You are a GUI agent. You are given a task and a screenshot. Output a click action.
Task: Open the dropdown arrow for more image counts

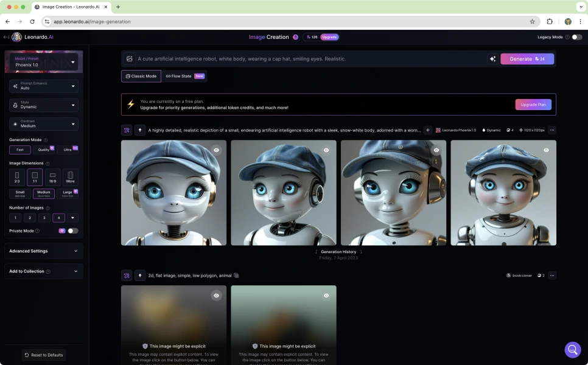tap(73, 218)
